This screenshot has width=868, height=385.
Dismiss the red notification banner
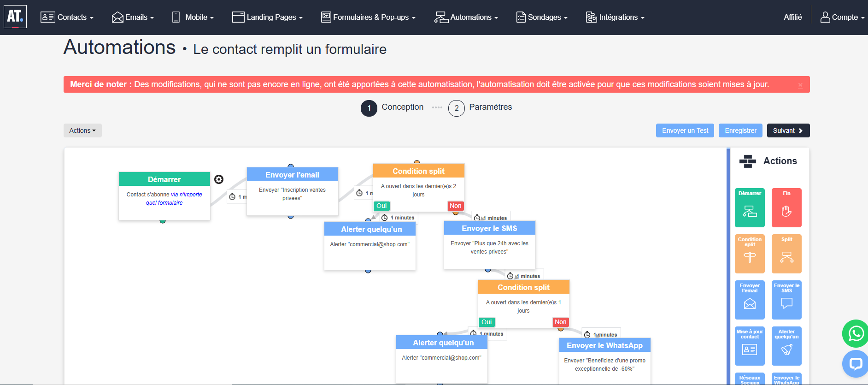[x=800, y=85]
